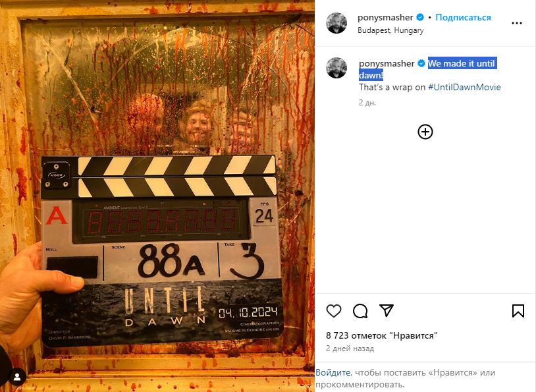Open ponysmasher avatar in post header
The image size is (536, 392).
(x=336, y=23)
